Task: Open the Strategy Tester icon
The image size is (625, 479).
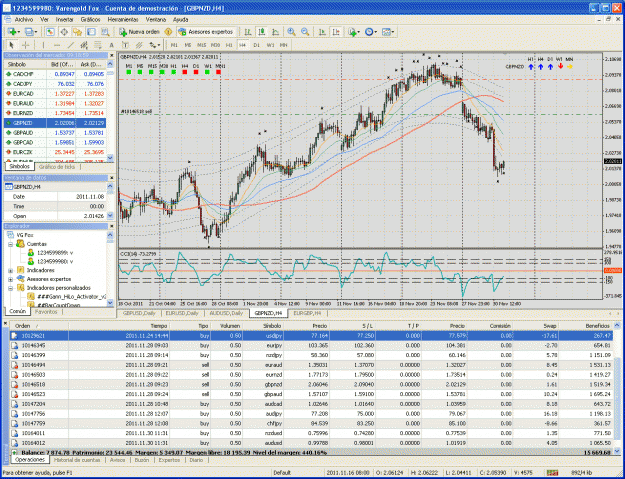Action: pyautogui.click(x=105, y=32)
